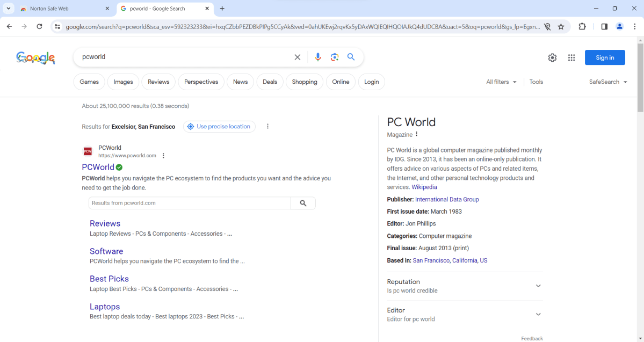Open the PCWorld result title link
The width and height of the screenshot is (644, 342).
click(x=98, y=167)
